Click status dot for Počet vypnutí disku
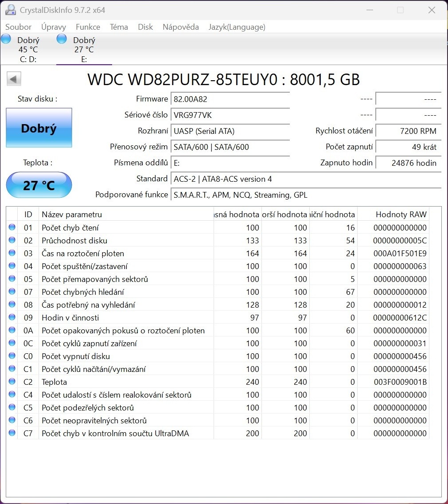Viewport: 448px width, 504px height. (x=12, y=356)
